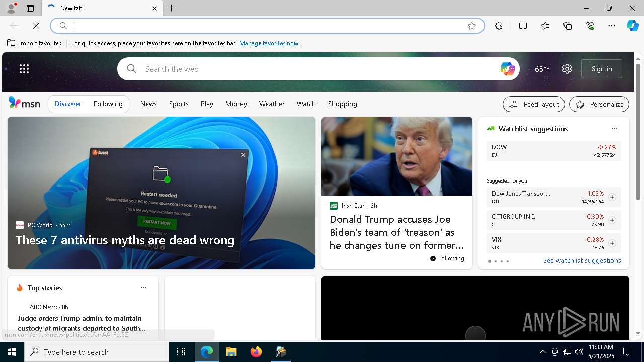Open Split screen icon
Image resolution: width=644 pixels, height=362 pixels.
pyautogui.click(x=523, y=26)
